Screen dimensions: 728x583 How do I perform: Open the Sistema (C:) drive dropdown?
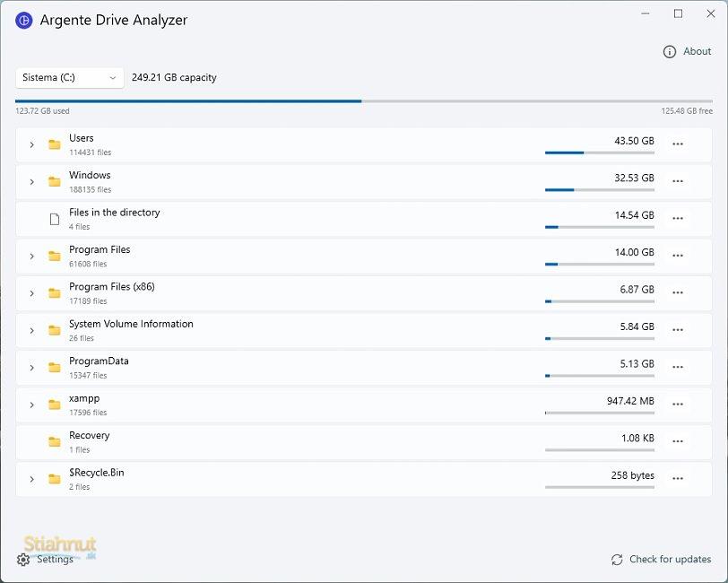click(x=70, y=77)
